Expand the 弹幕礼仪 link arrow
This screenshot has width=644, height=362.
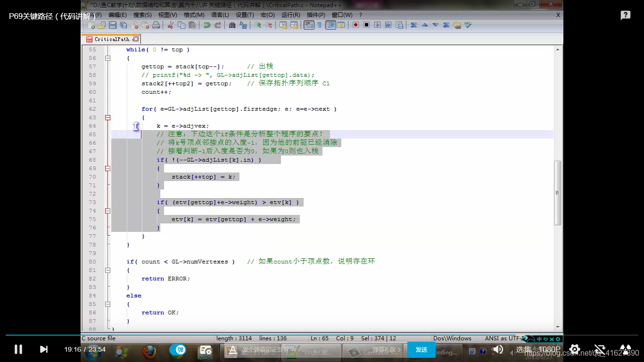pos(399,350)
